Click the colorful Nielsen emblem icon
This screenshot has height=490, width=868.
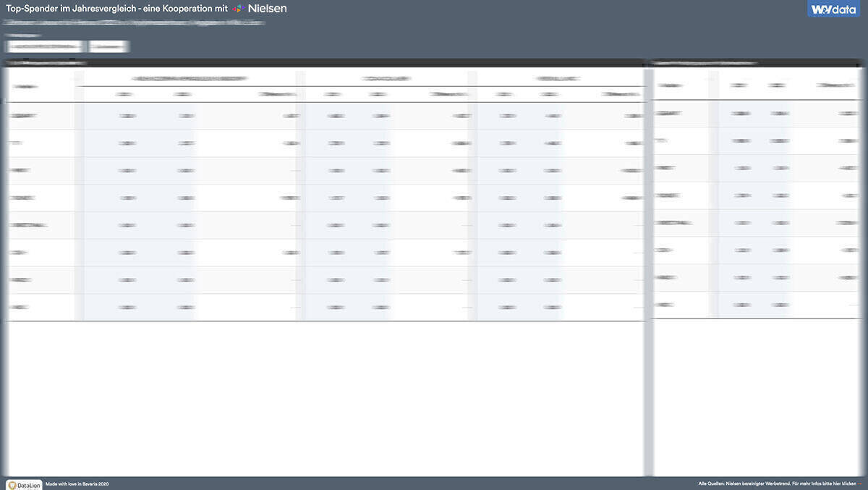pos(237,9)
